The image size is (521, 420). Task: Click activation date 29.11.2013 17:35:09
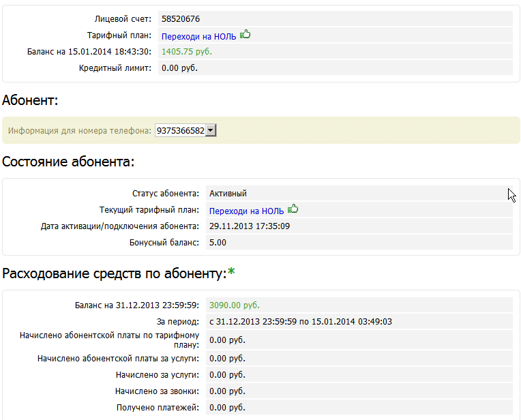click(x=250, y=226)
